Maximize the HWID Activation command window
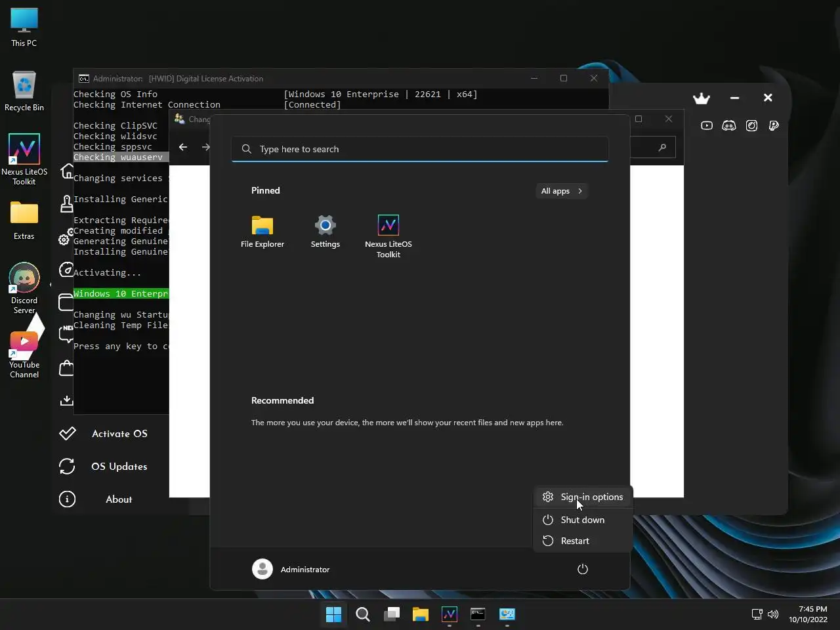This screenshot has height=630, width=840. 563,78
